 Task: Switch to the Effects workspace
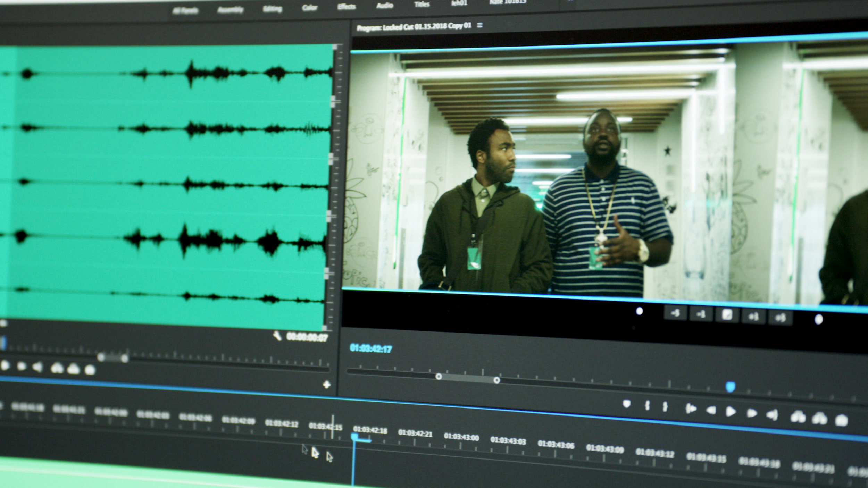(x=347, y=7)
